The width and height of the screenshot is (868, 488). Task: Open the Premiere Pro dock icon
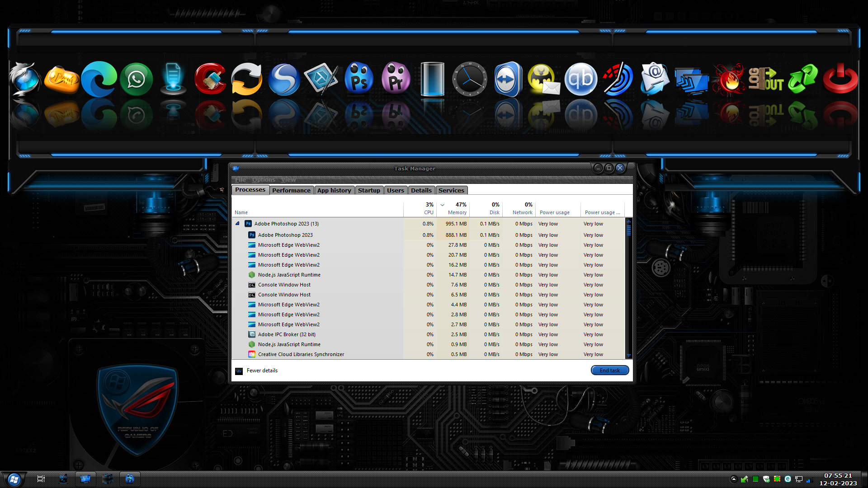(396, 79)
